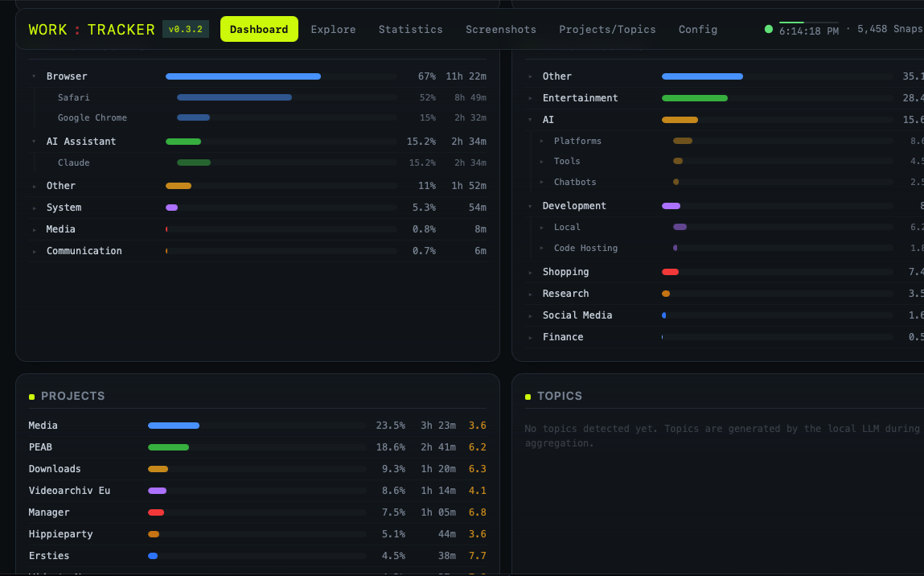Click the Browser blue usage bar
The width and height of the screenshot is (924, 576).
(x=244, y=76)
